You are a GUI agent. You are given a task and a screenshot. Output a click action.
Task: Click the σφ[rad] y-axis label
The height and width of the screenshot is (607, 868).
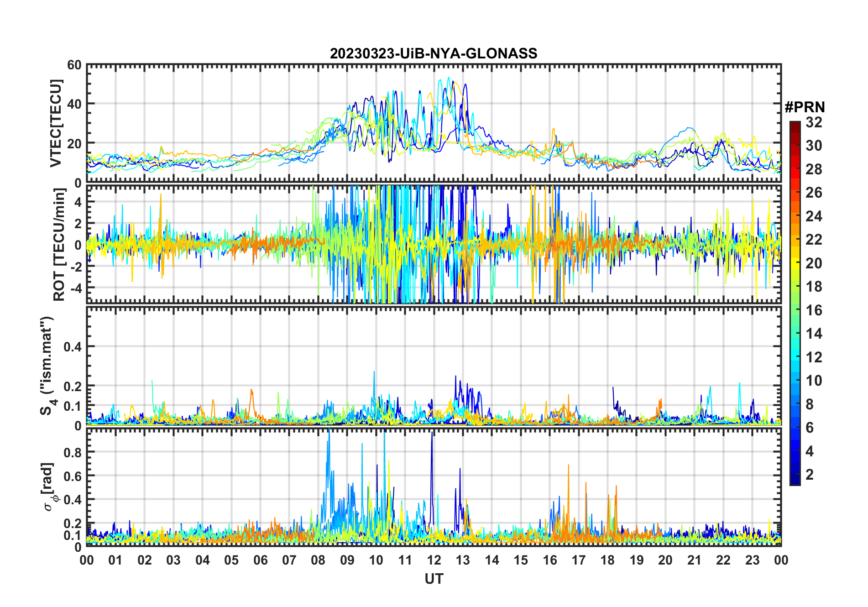50,487
